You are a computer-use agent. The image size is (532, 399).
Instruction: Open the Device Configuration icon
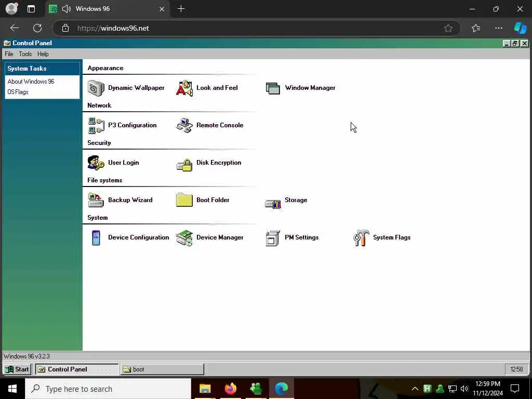tap(96, 237)
